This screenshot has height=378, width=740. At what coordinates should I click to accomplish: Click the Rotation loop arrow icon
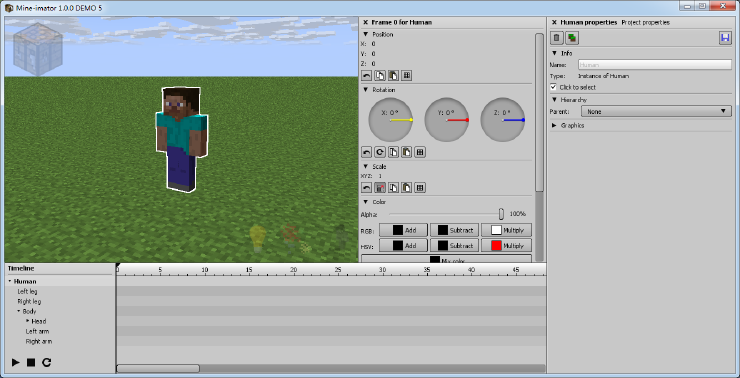pos(380,152)
